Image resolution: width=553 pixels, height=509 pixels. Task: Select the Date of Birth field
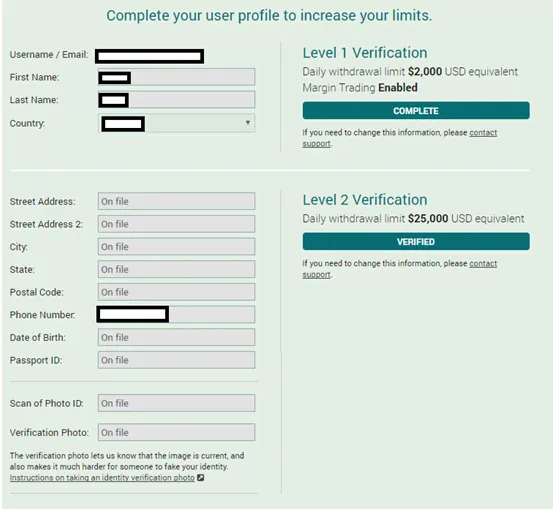176,337
